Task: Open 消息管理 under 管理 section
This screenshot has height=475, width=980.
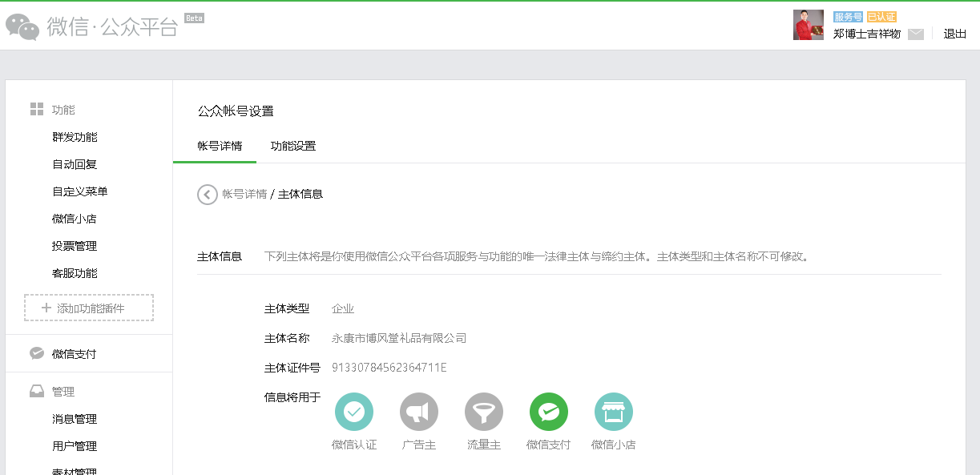Action: pos(75,419)
